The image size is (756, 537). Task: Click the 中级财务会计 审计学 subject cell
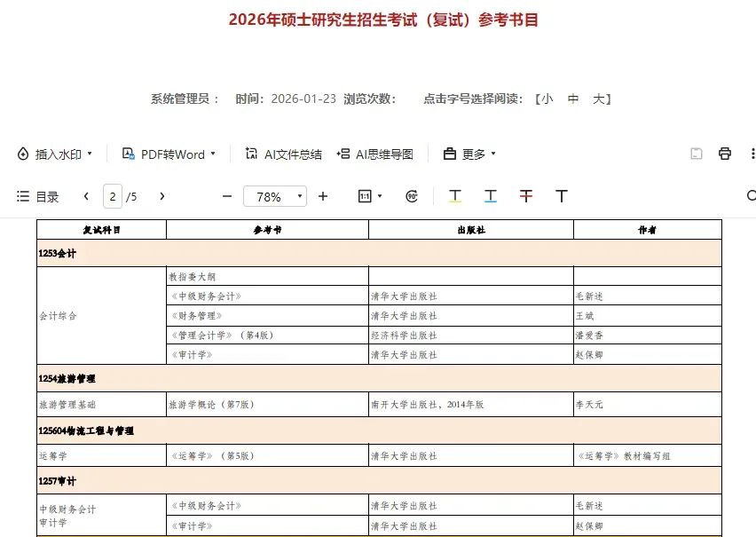(x=102, y=516)
